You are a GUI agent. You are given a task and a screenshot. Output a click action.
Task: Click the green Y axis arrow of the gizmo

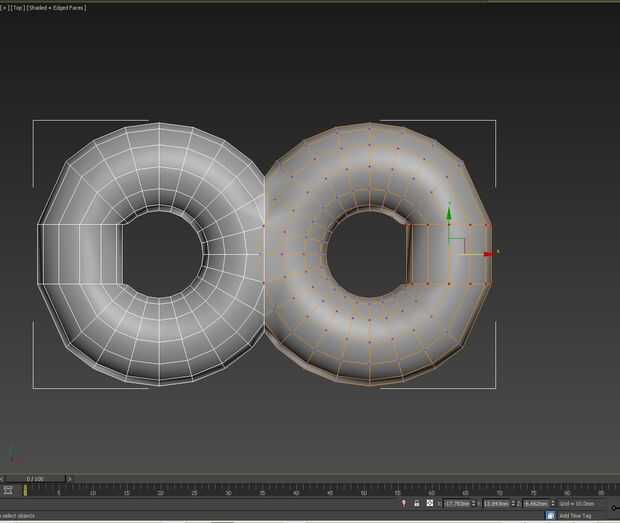449,214
